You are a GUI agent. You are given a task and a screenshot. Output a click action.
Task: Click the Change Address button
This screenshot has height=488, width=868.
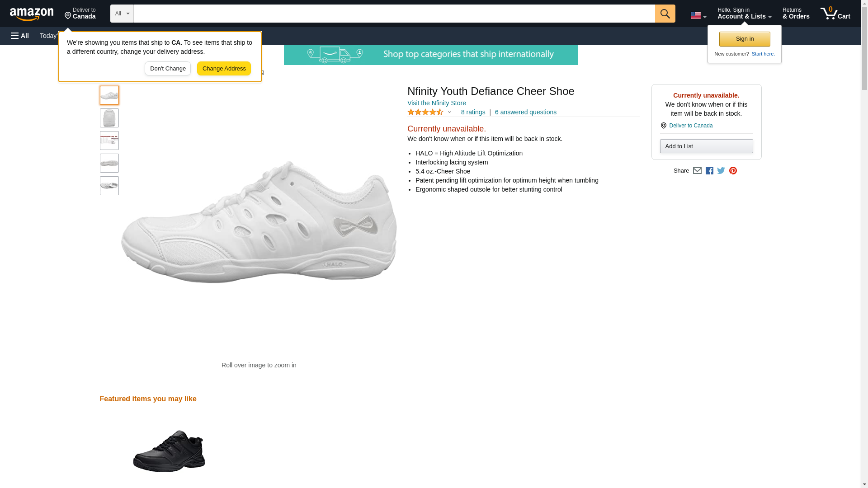224,69
